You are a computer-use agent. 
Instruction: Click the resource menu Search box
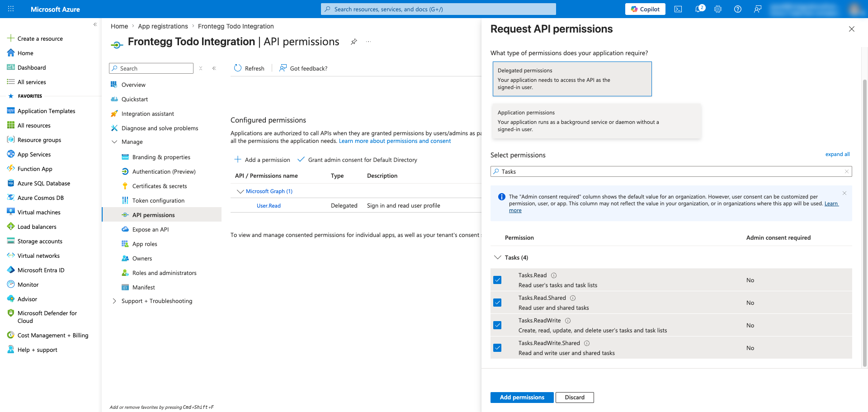(151, 68)
